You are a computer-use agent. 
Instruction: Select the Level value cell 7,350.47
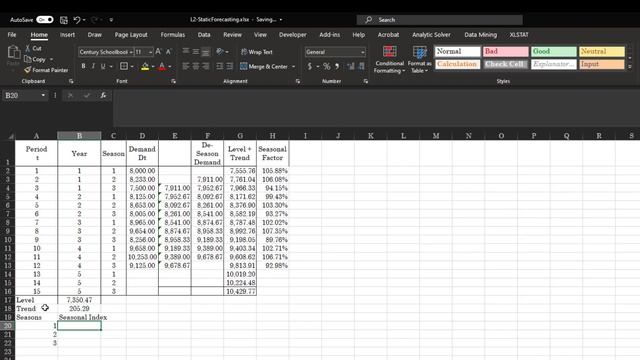point(79,300)
